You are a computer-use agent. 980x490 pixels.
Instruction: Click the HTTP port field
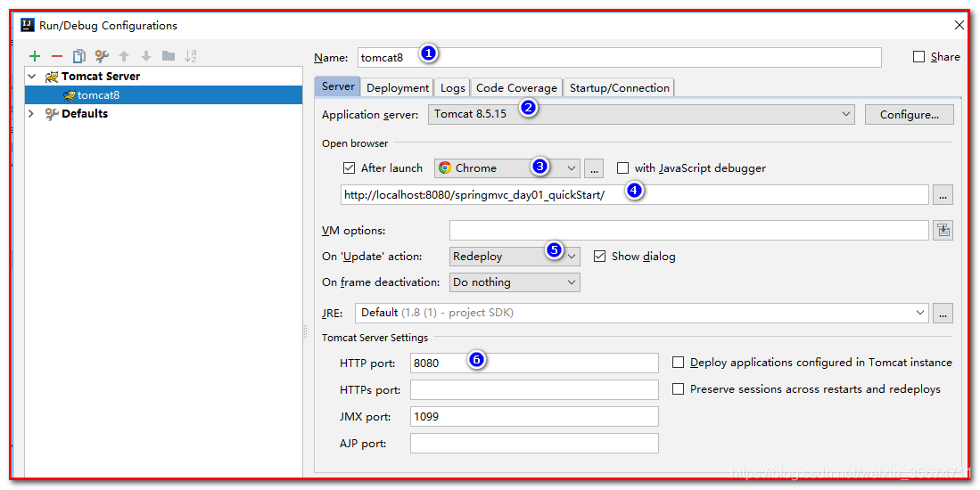[534, 363]
